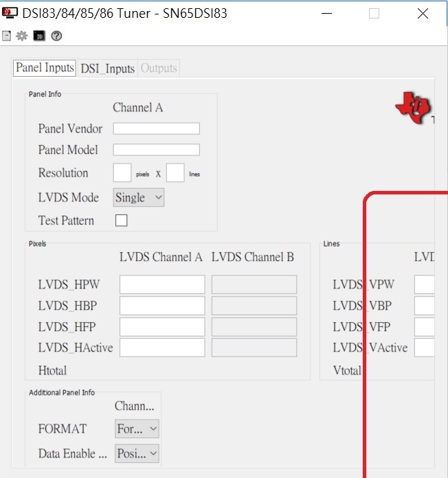448x478 pixels.
Task: Click the Tuner app icon in title bar
Action: [10, 13]
